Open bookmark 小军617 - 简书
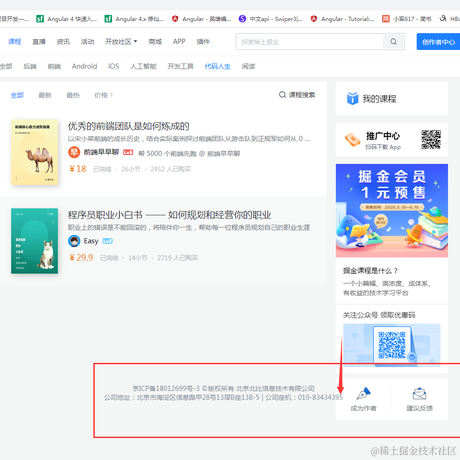Screen dimensions: 460x460 pos(406,19)
